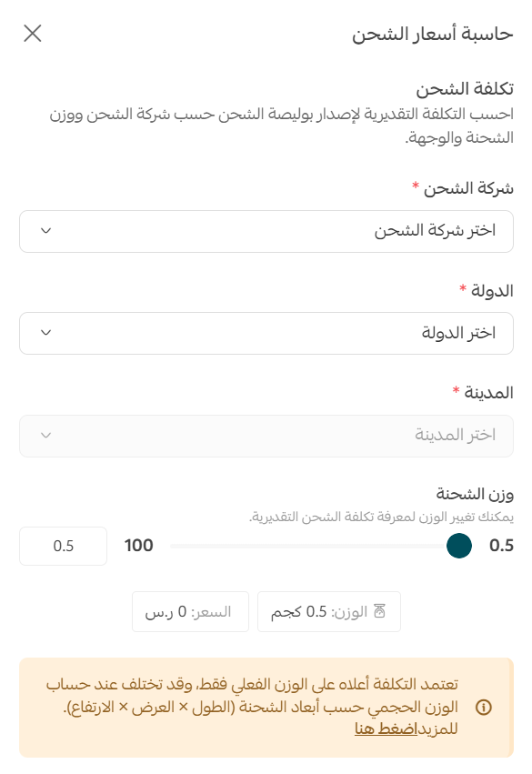Close the shipping calculator dialog
This screenshot has width=532, height=774.
[33, 33]
